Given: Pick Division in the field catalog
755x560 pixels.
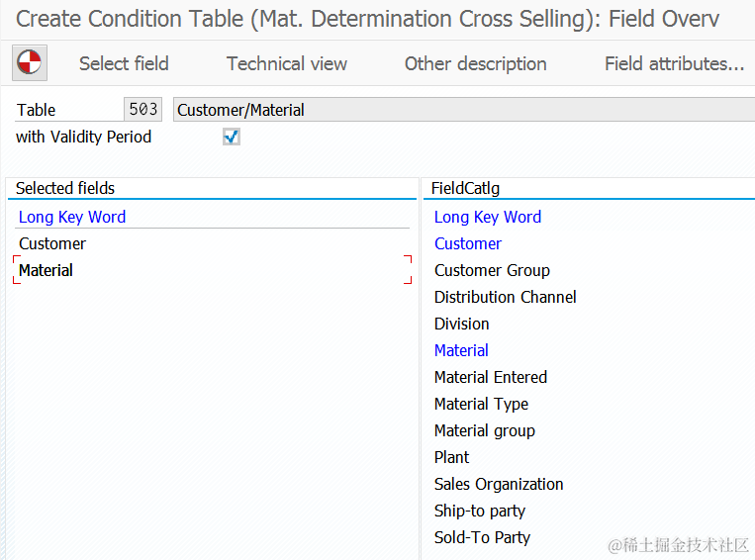Looking at the screenshot, I should tap(461, 324).
